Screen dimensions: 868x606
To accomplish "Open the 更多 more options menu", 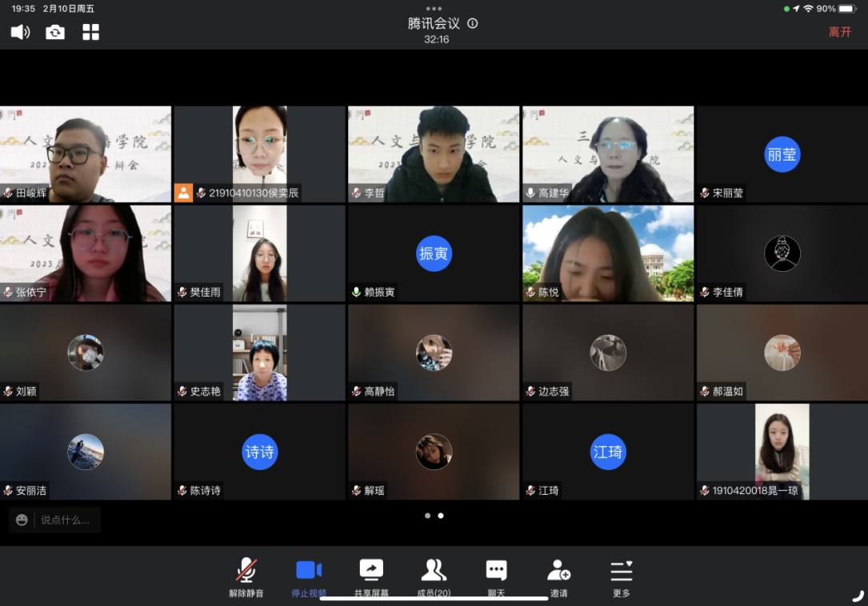I will (x=621, y=577).
